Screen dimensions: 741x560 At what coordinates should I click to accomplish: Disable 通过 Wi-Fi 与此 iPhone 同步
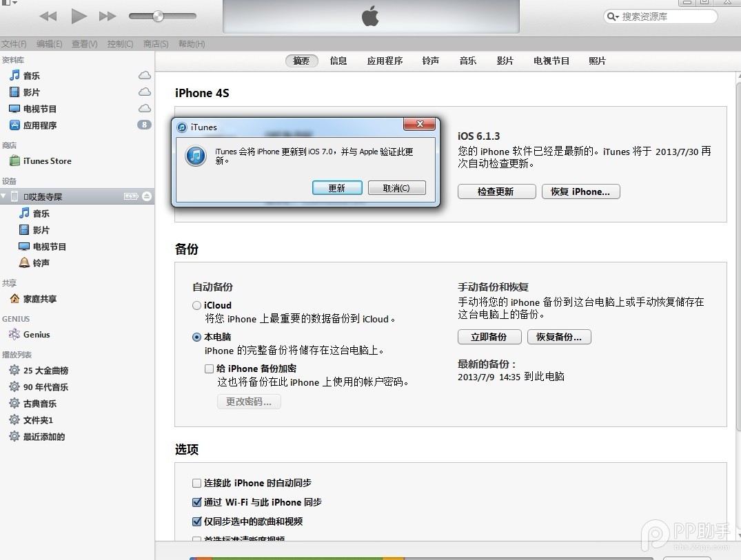(x=197, y=502)
